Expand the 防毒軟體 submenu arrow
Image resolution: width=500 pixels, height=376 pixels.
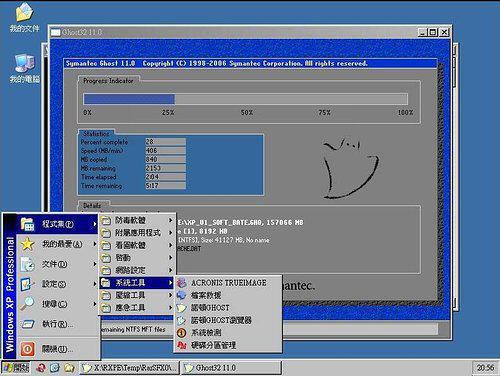pos(170,220)
